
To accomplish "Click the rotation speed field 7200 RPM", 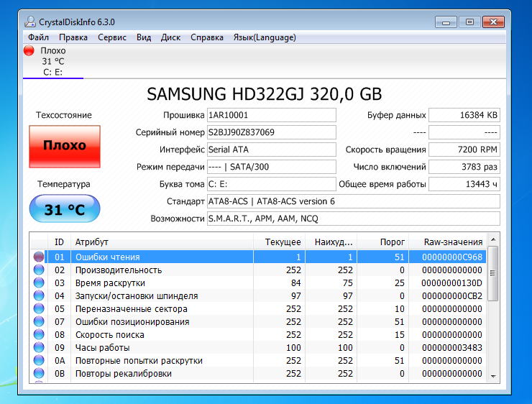I will coord(464,150).
